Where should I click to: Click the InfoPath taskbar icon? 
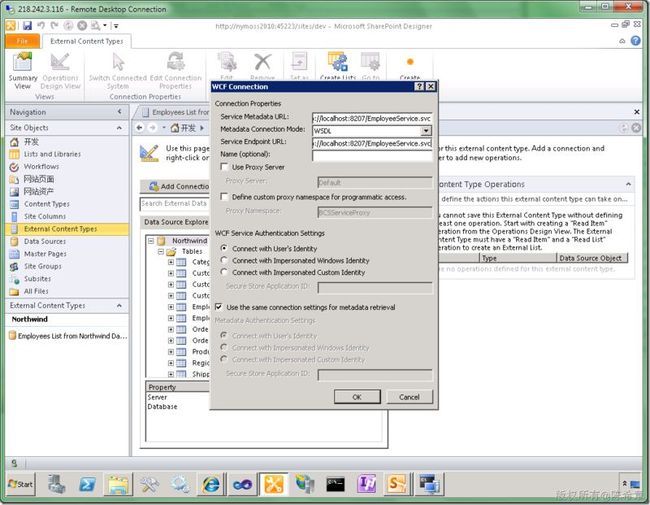(x=366, y=484)
